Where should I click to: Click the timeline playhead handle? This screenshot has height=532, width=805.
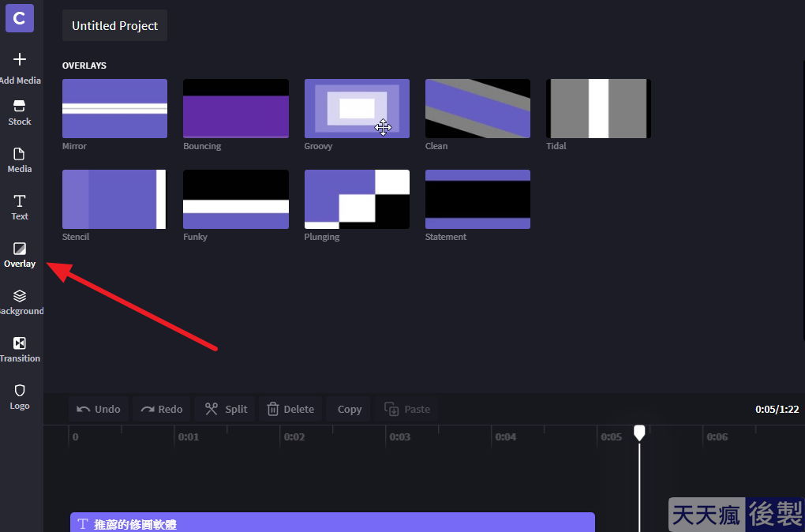[x=639, y=433]
